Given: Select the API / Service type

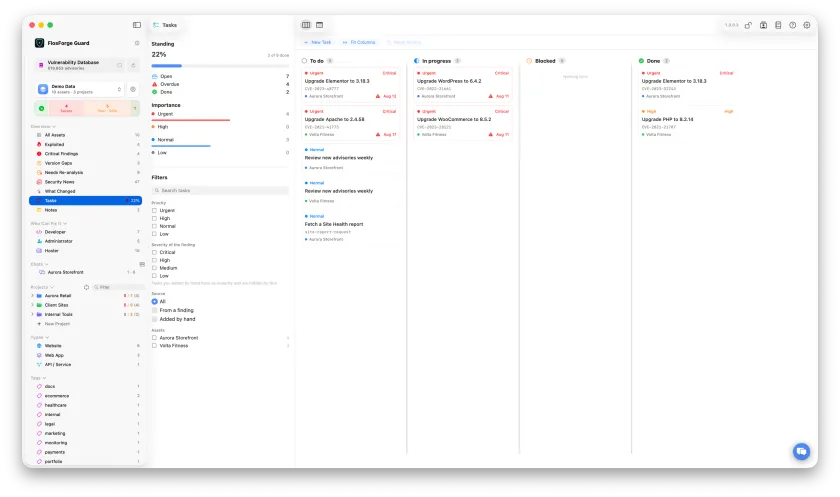Looking at the screenshot, I should (x=86, y=365).
